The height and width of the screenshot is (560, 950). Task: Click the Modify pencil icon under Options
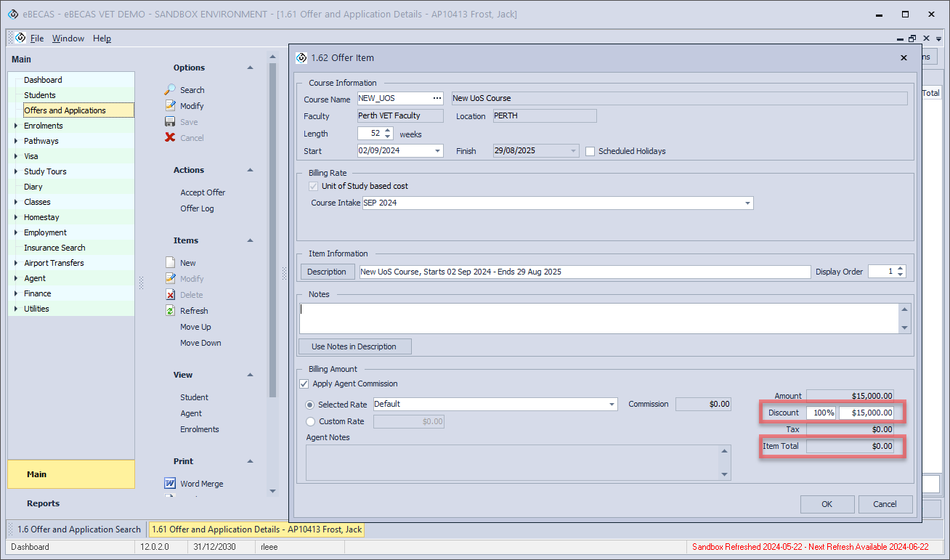coord(170,105)
